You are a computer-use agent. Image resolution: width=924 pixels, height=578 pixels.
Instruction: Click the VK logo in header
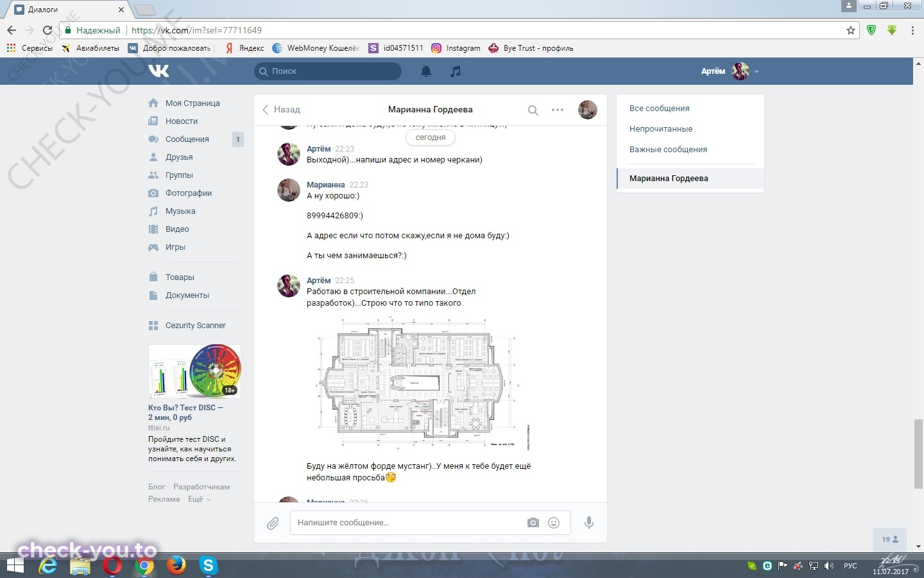(158, 71)
